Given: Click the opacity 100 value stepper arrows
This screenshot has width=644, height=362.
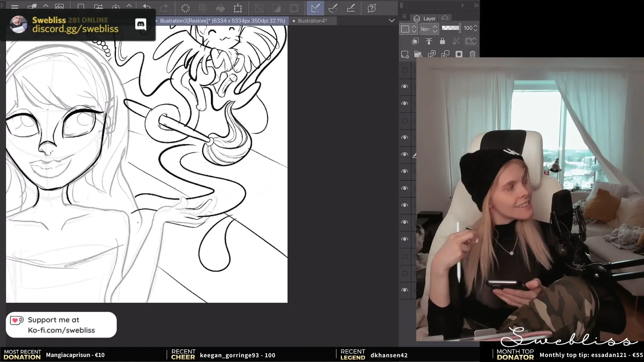Looking at the screenshot, I should click(x=475, y=28).
